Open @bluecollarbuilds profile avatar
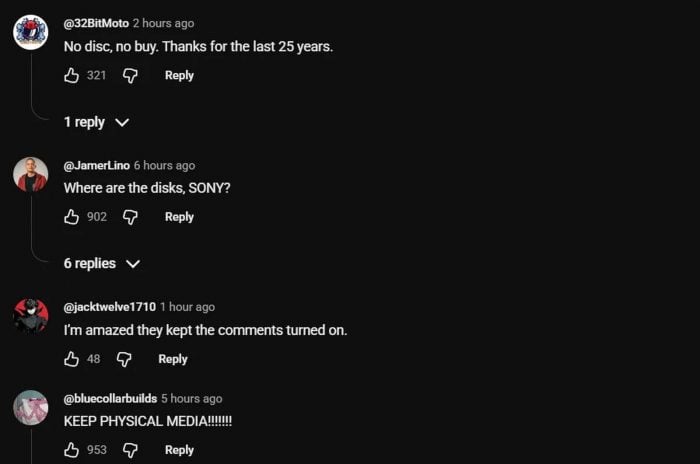Screen dimensions: 700x464 30,407
